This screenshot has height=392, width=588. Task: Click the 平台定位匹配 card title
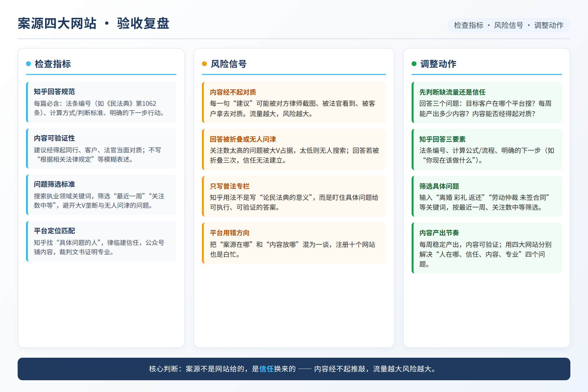pyautogui.click(x=54, y=231)
